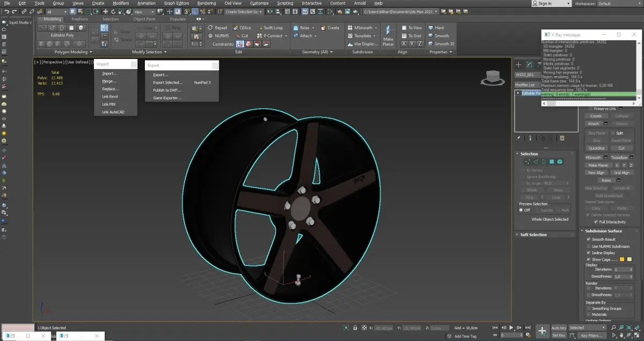Open the All selection filter dropdown
The width and height of the screenshot is (644, 341).
click(56, 11)
